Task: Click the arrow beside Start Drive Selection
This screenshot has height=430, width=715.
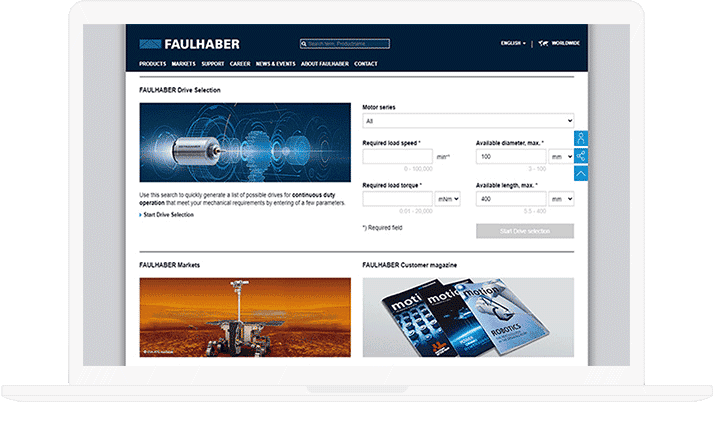Action: [x=141, y=215]
